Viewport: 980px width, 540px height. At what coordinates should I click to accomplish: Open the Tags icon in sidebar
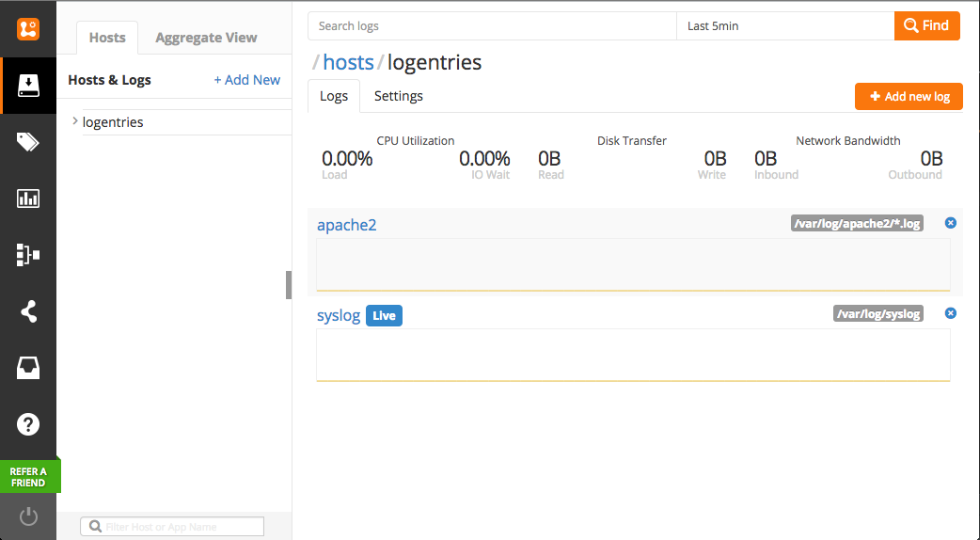28,142
